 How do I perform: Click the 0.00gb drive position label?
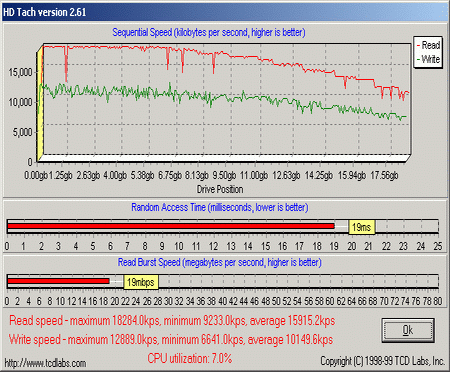coord(36,175)
